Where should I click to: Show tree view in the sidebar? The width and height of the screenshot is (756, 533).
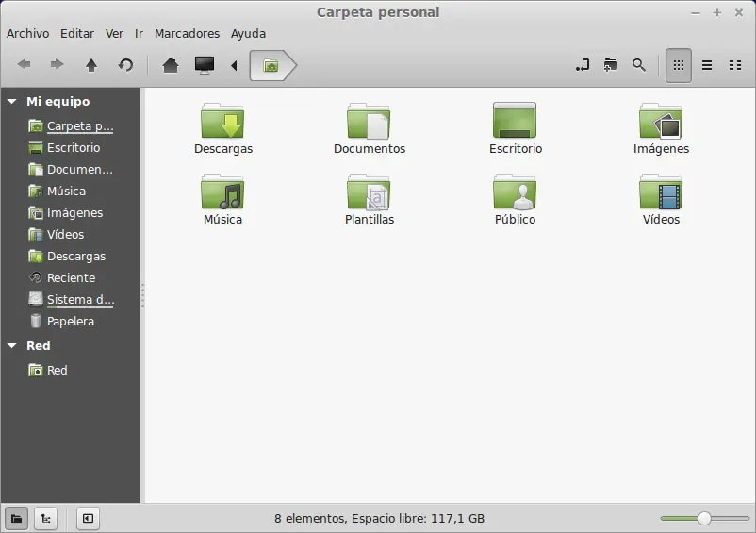46,519
